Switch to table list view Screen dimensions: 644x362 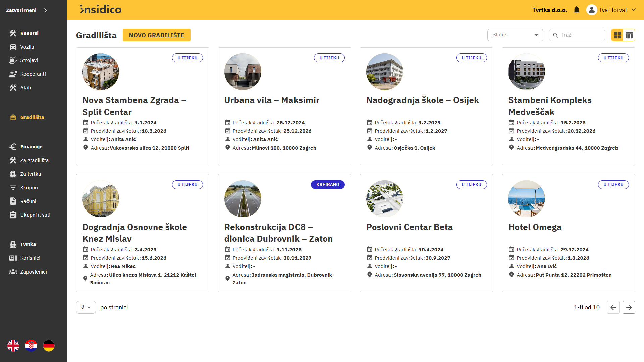[629, 35]
